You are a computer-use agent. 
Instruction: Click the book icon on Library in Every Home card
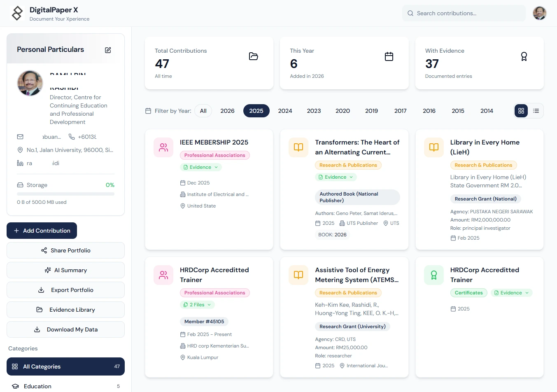(434, 147)
